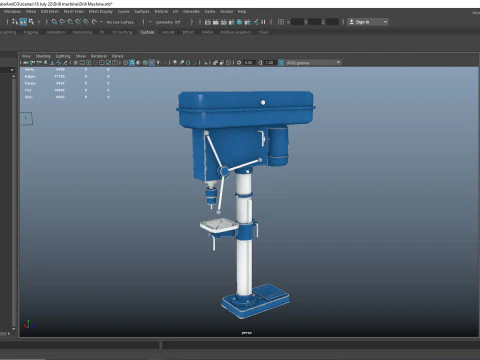
Task: Open the viewport Show menu
Action: [81, 56]
